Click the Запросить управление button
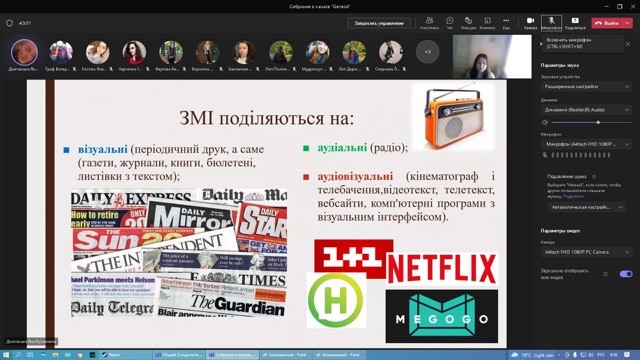 (x=379, y=23)
